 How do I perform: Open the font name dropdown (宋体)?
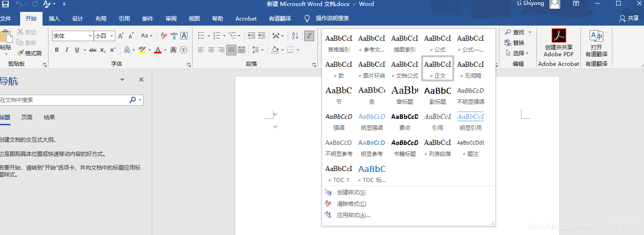(90, 36)
